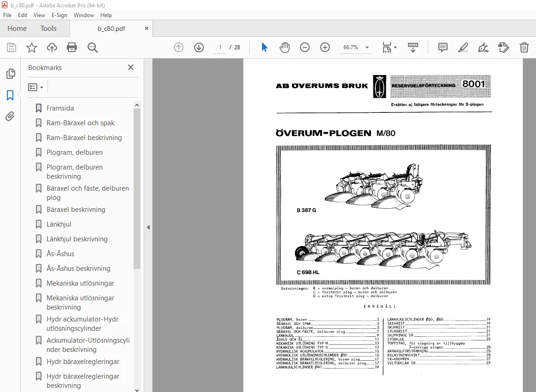Image resolution: width=536 pixels, height=392 pixels.
Task: Open the Help menu
Action: [x=106, y=15]
